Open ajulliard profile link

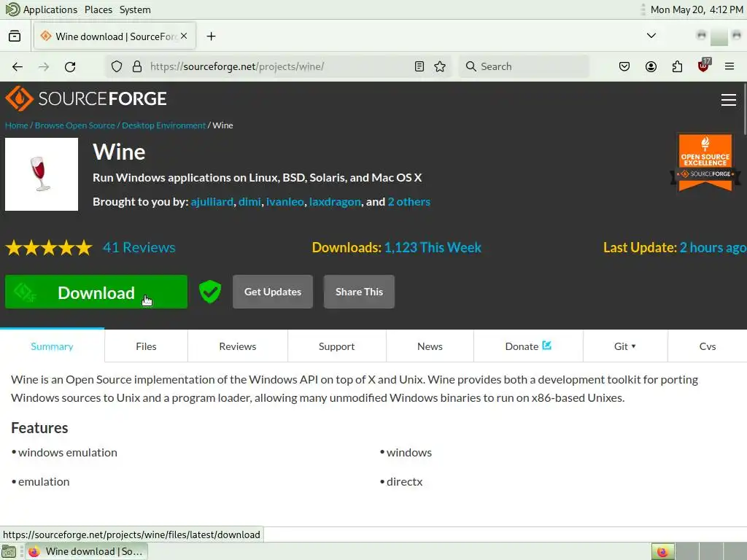point(212,202)
